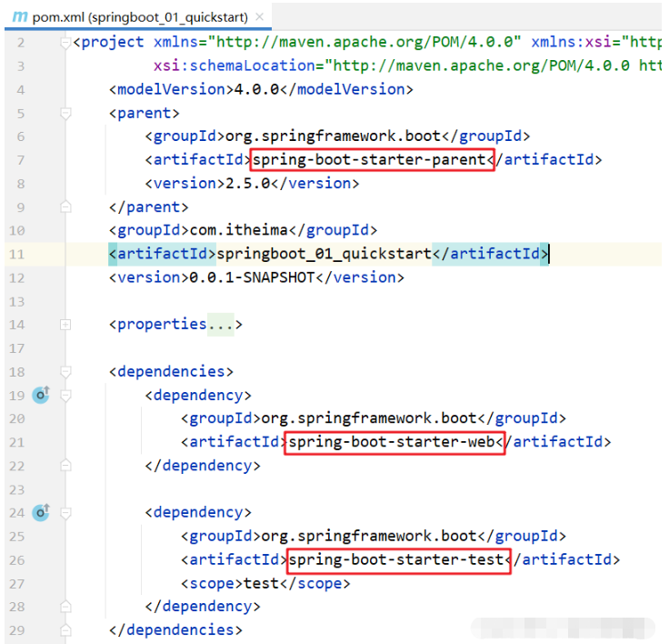Close the pom.xml editor tab
This screenshot has height=644, width=669.
click(262, 17)
